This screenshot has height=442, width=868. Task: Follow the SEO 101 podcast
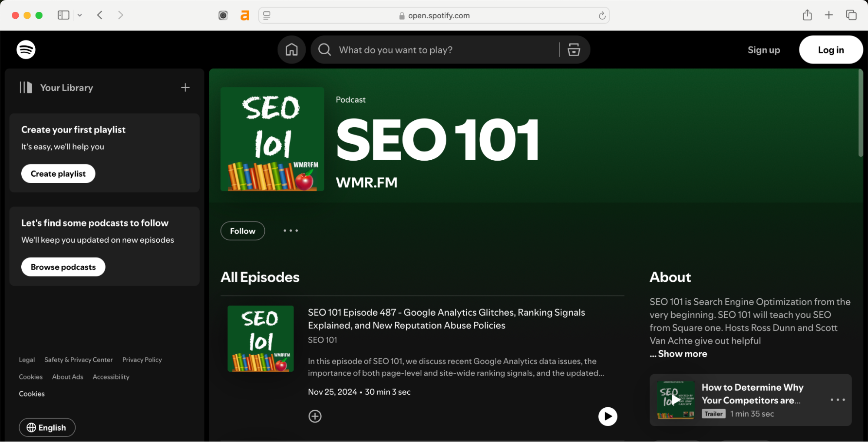tap(243, 231)
